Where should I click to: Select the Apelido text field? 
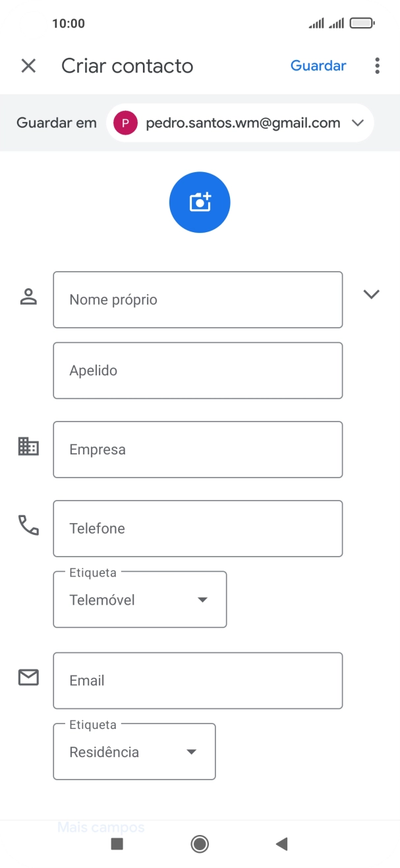click(197, 370)
